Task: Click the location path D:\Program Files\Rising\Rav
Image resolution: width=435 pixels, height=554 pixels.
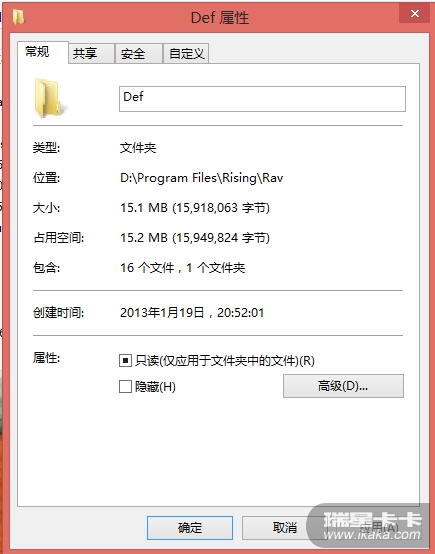Action: (x=202, y=178)
